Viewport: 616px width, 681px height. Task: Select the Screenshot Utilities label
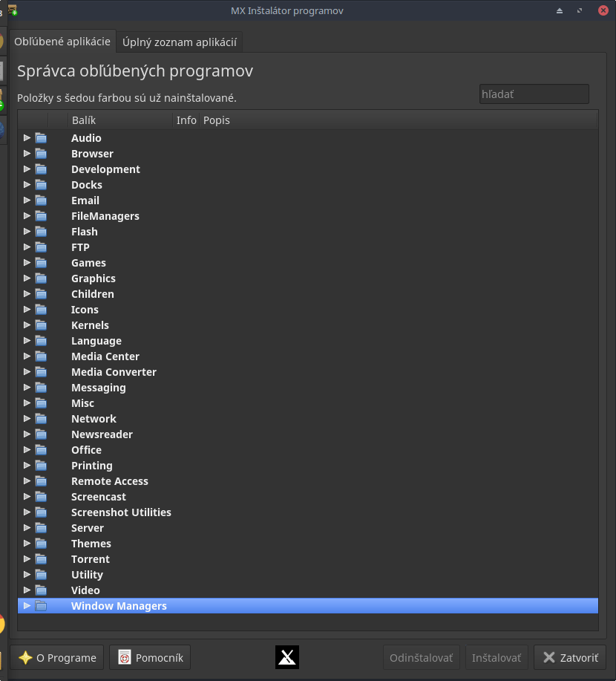tap(121, 512)
